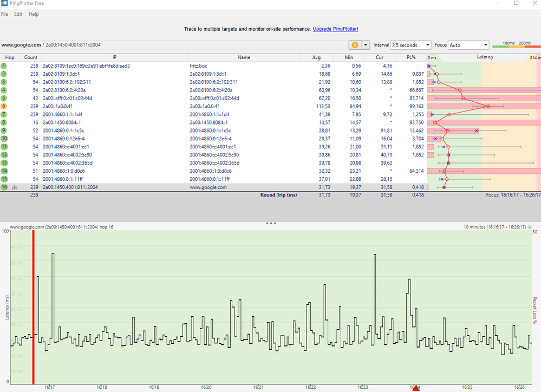
Task: Open the Edit menu
Action: 18,14
